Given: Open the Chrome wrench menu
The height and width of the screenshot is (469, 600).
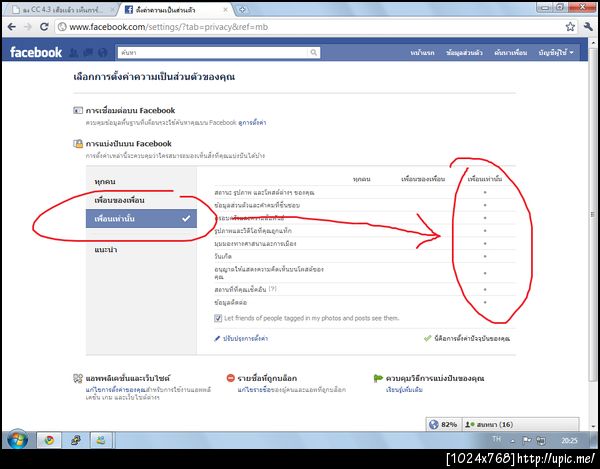Looking at the screenshot, I should coord(588,27).
